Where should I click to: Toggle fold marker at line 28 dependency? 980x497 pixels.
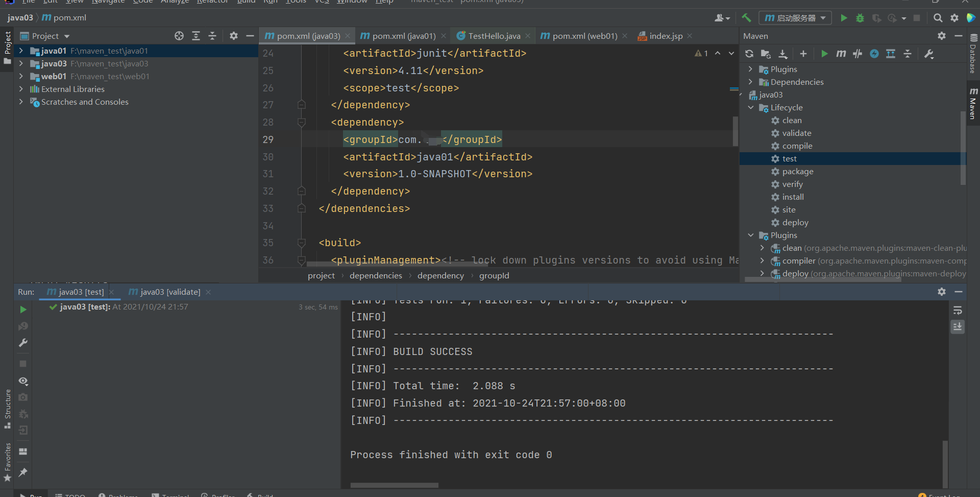[302, 122]
